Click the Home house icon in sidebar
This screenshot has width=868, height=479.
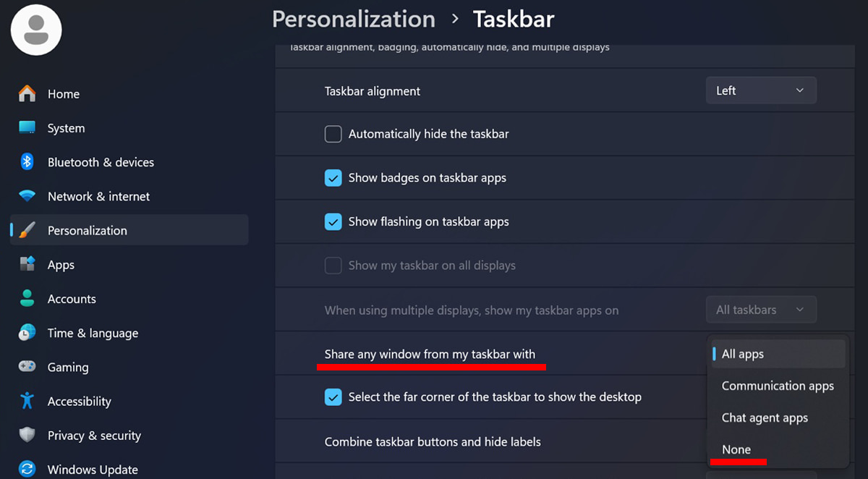point(27,94)
